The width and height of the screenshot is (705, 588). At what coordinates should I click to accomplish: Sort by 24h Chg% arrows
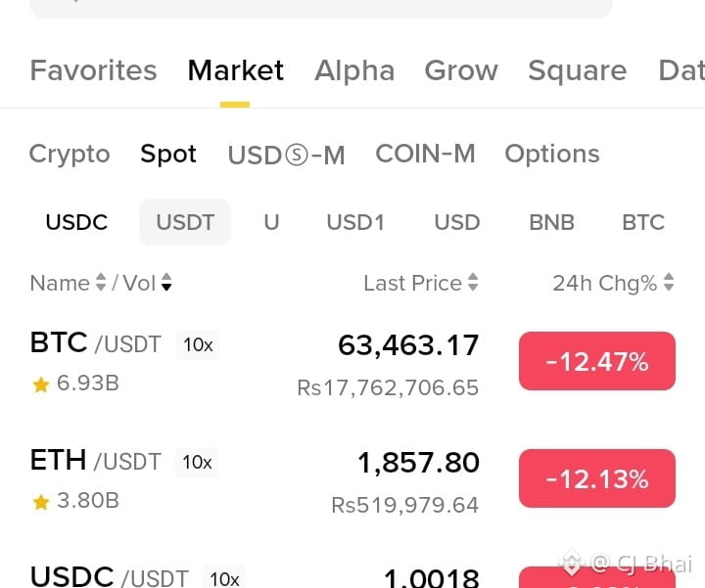[669, 283]
